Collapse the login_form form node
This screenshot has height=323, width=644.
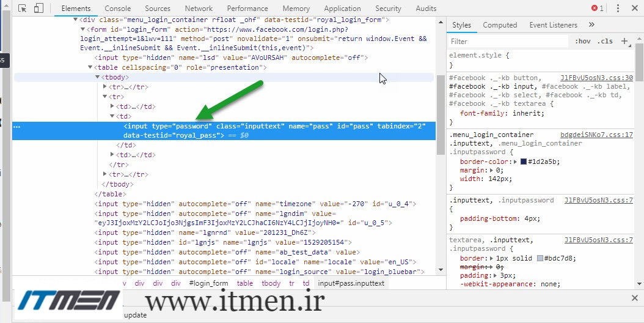point(83,29)
